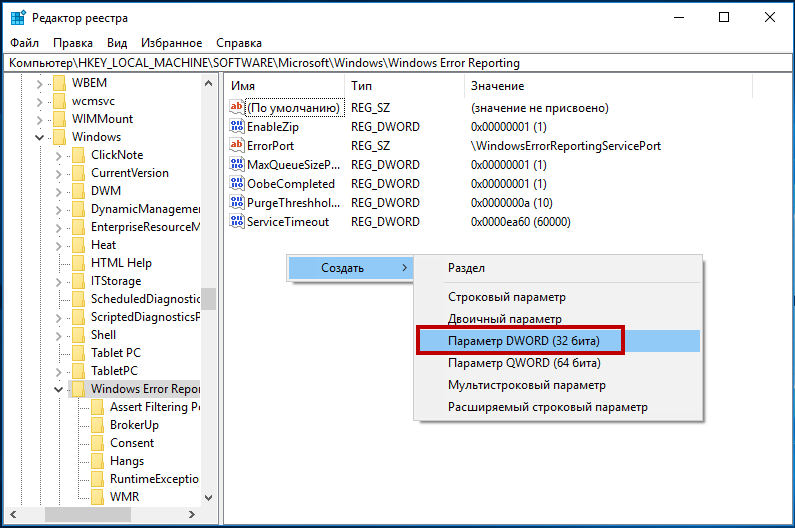This screenshot has height=528, width=795.
Task: Choose Строковый параметр from submenu
Action: [x=558, y=297]
